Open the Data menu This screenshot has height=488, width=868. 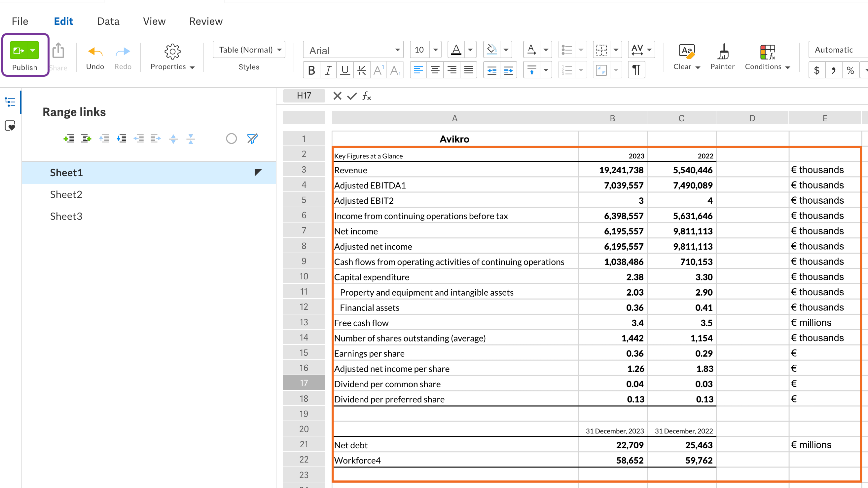pos(108,21)
